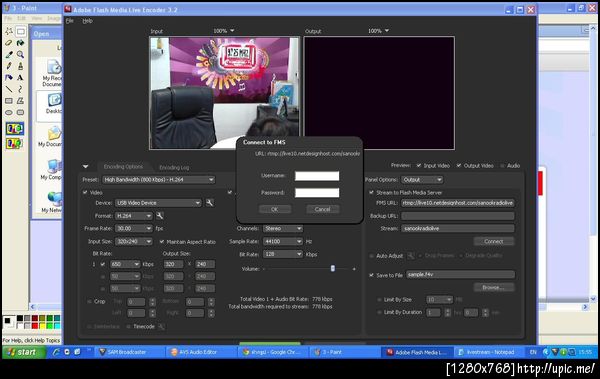The width and height of the screenshot is (600, 379).
Task: Toggle Maintain Aspect Ratio checkbox
Action: coord(162,242)
